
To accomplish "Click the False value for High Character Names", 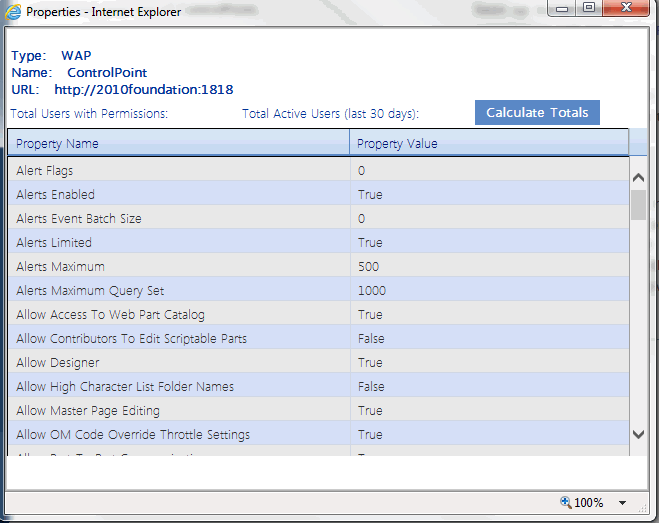I will click(371, 386).
